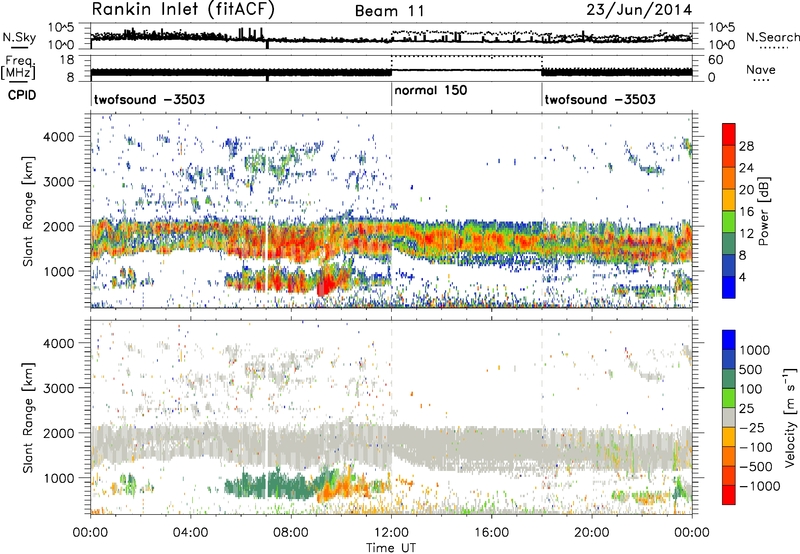Click the '12:00' time axis tick label
The height and width of the screenshot is (554, 800).
[x=391, y=533]
